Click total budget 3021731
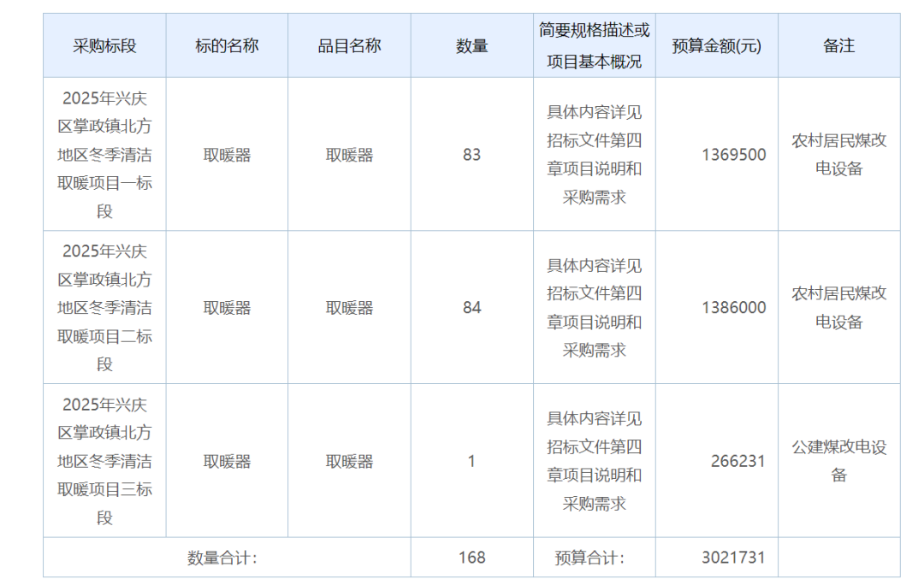Image resolution: width=924 pixels, height=585 pixels. coord(733,558)
